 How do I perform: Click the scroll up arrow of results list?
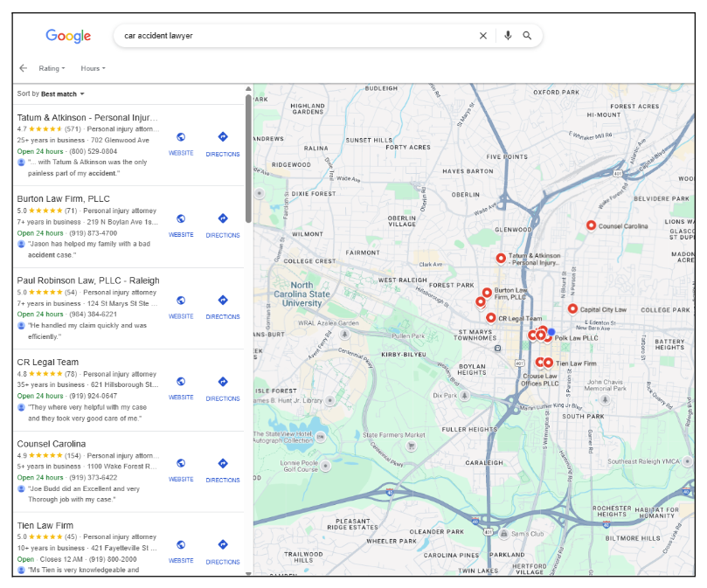pyautogui.click(x=248, y=89)
